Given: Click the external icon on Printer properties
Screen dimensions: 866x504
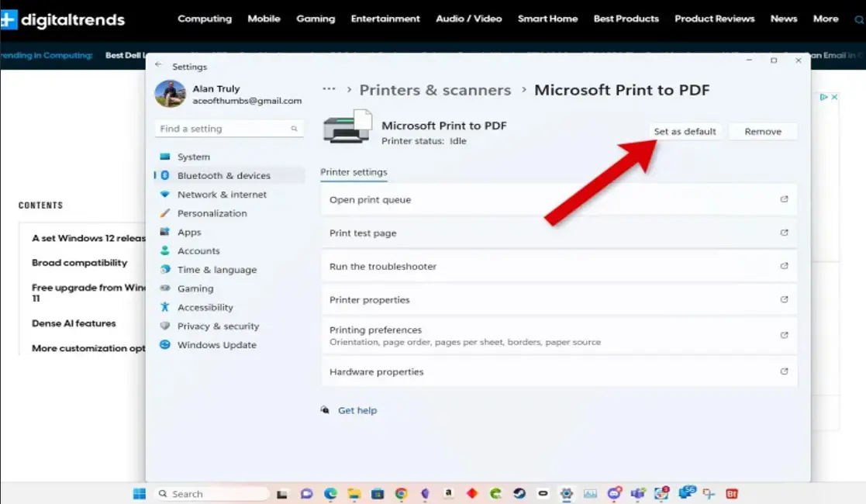Looking at the screenshot, I should (x=784, y=299).
